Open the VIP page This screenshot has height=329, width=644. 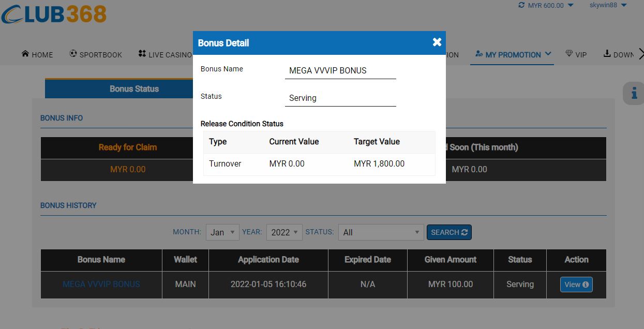point(576,54)
